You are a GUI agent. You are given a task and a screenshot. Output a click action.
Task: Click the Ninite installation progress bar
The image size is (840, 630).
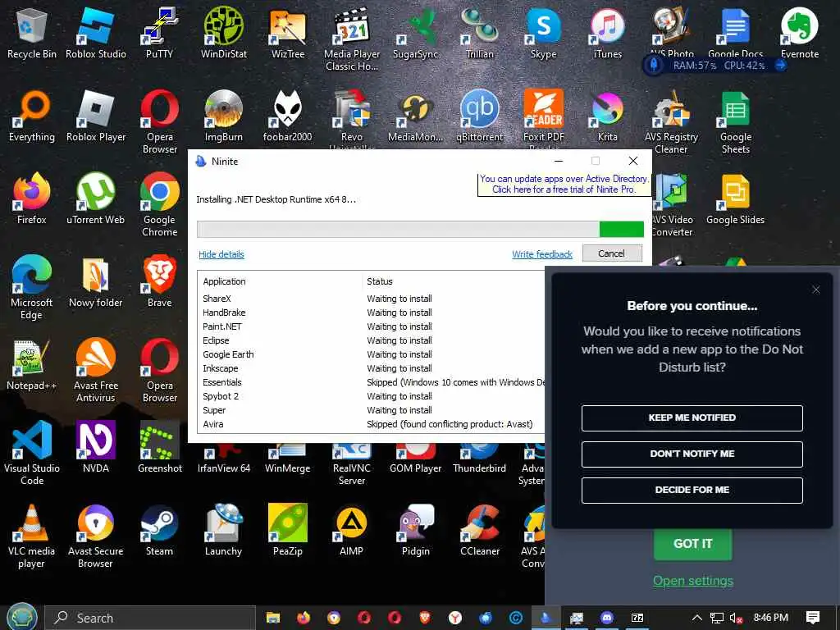pyautogui.click(x=421, y=230)
